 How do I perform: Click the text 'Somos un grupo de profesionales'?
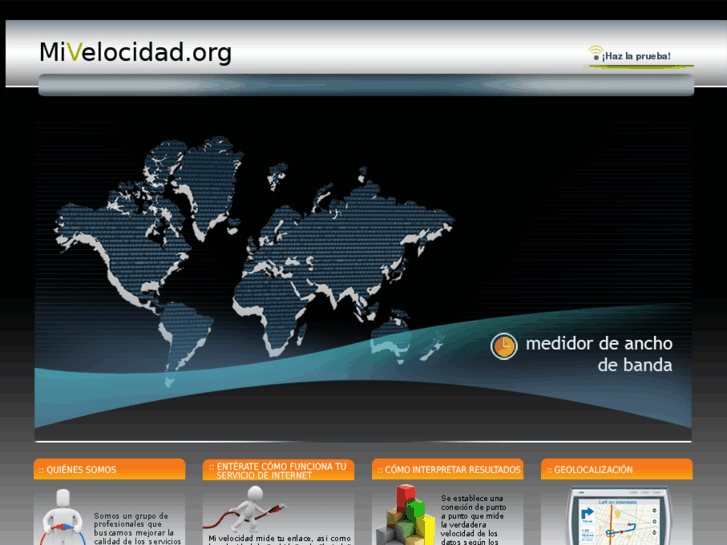click(x=131, y=520)
